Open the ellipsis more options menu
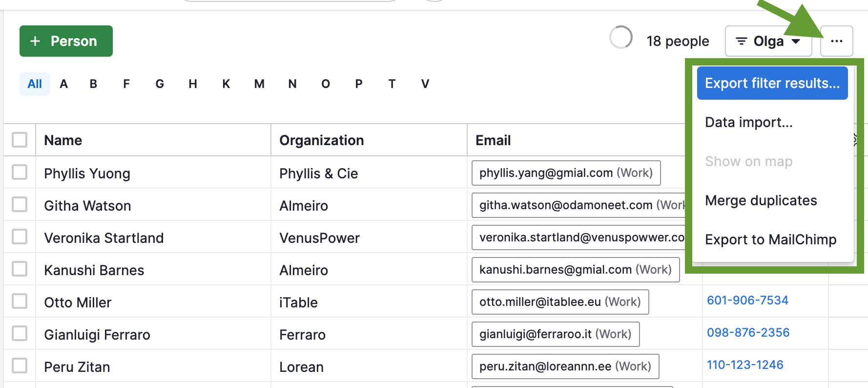 [836, 41]
